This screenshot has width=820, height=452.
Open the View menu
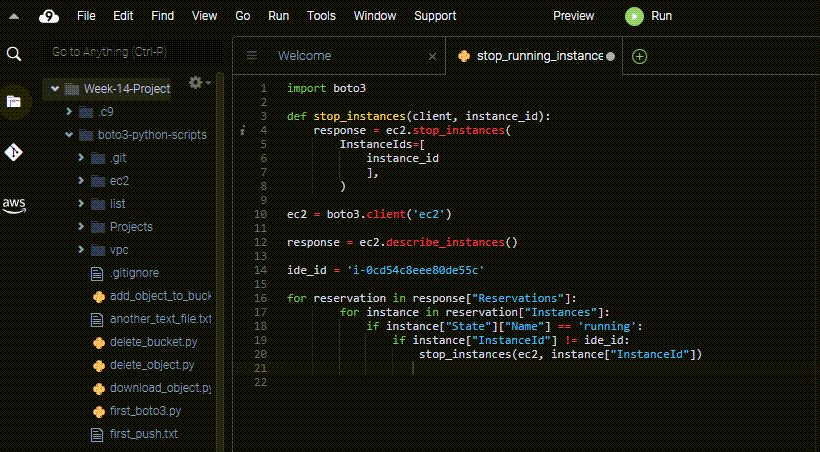click(x=204, y=16)
